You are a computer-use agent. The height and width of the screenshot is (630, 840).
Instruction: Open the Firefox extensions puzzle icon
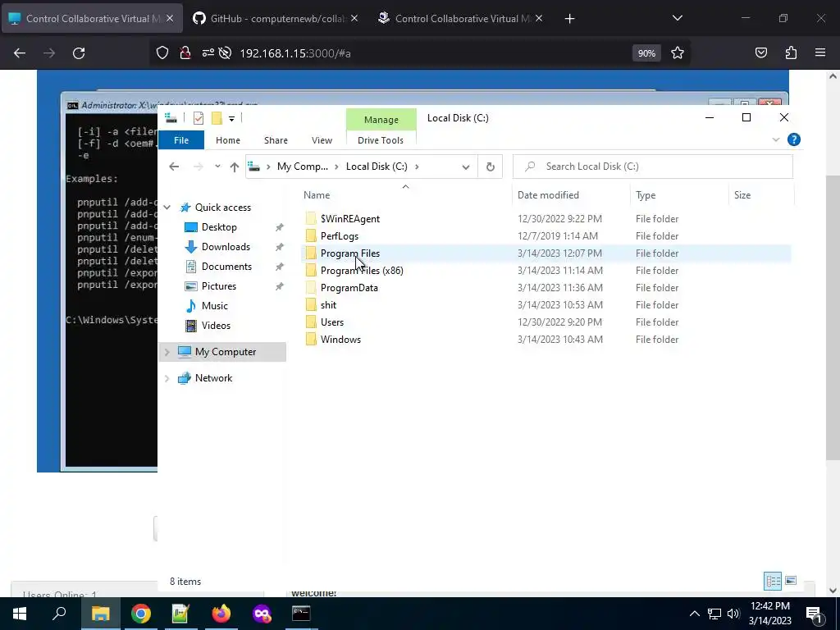[791, 52]
